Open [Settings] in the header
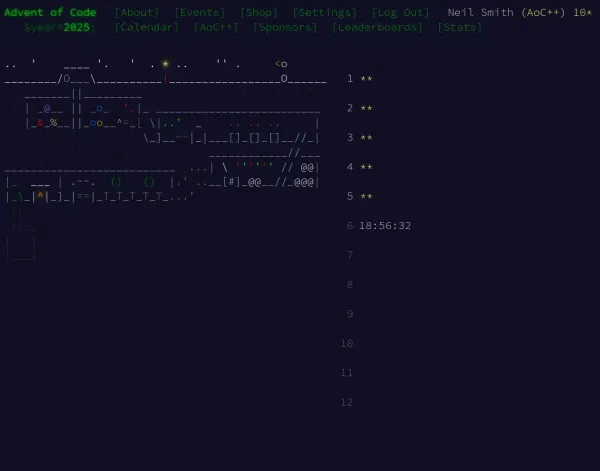The image size is (600, 471). 324,12
